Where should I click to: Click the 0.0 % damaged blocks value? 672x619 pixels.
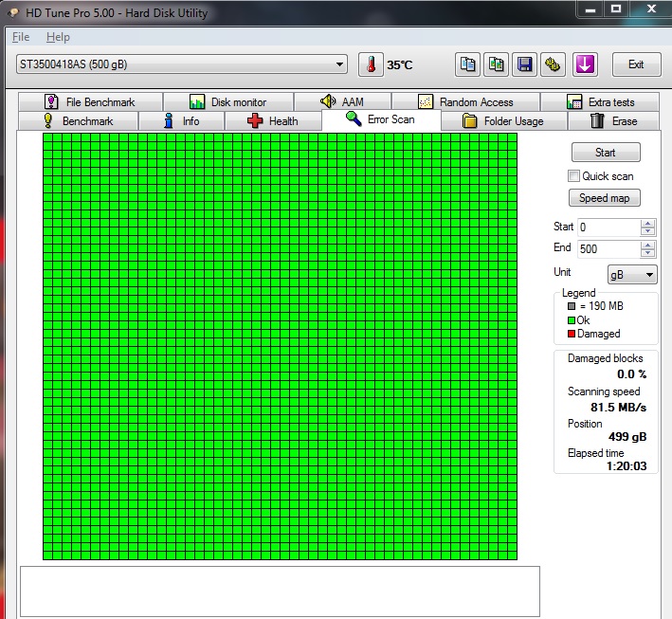[x=631, y=374]
